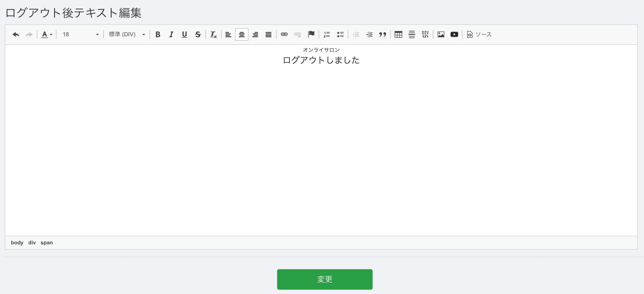
Task: Align text to the left
Action: pos(228,34)
